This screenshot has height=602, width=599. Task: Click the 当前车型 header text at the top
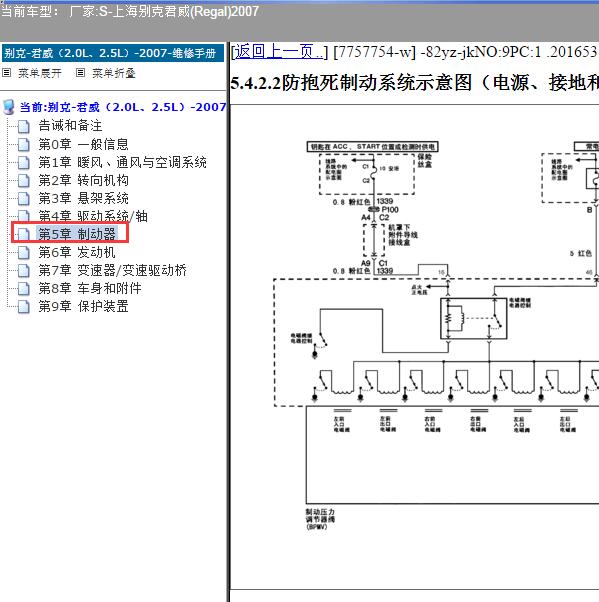click(x=129, y=11)
